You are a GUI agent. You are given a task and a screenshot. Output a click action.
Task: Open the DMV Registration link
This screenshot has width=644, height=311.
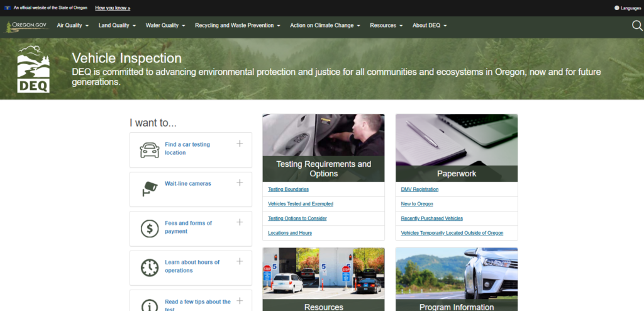[419, 189]
